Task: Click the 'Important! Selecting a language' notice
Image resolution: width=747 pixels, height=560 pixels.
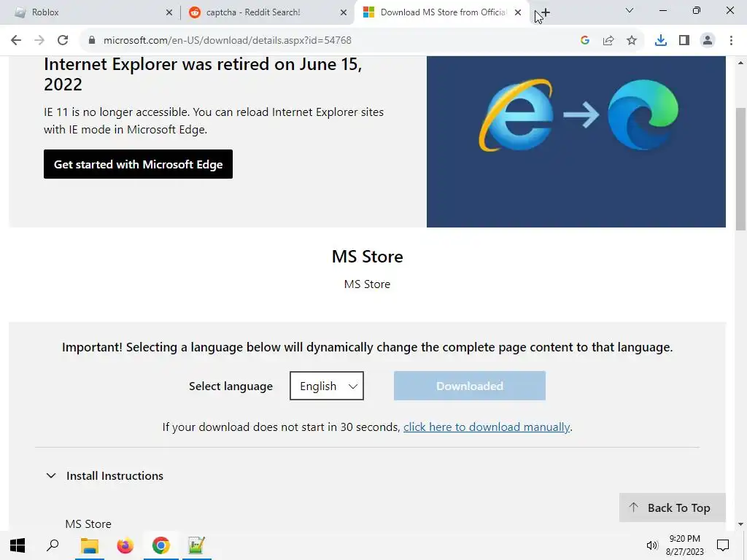Action: pyautogui.click(x=368, y=347)
